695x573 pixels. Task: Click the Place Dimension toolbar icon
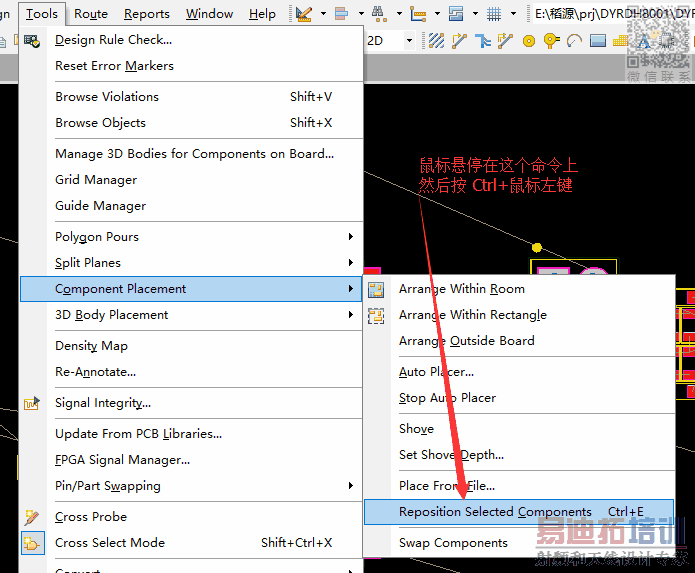[x=418, y=14]
